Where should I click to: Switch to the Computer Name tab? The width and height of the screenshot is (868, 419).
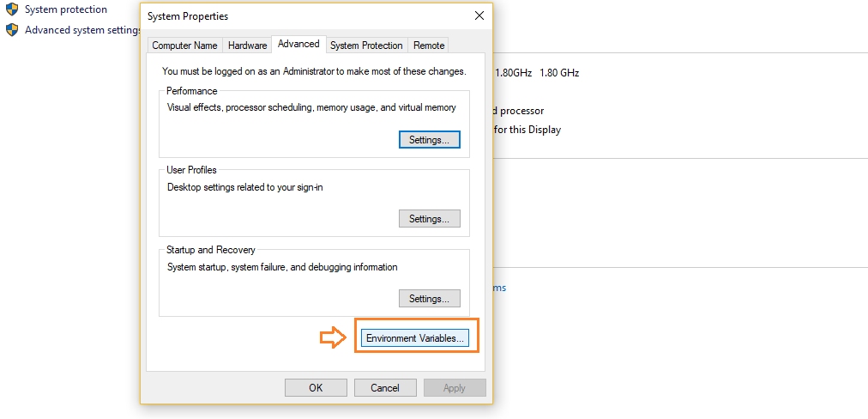[x=184, y=46]
